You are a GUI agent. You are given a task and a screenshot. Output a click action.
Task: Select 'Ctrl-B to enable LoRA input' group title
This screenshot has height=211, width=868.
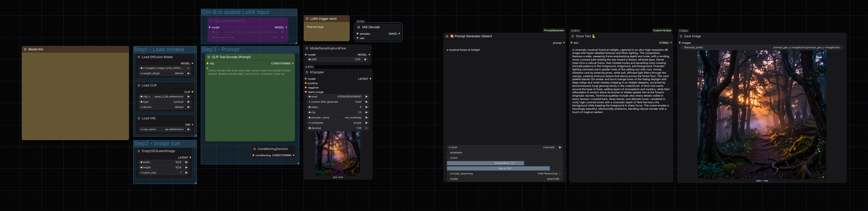tap(235, 12)
